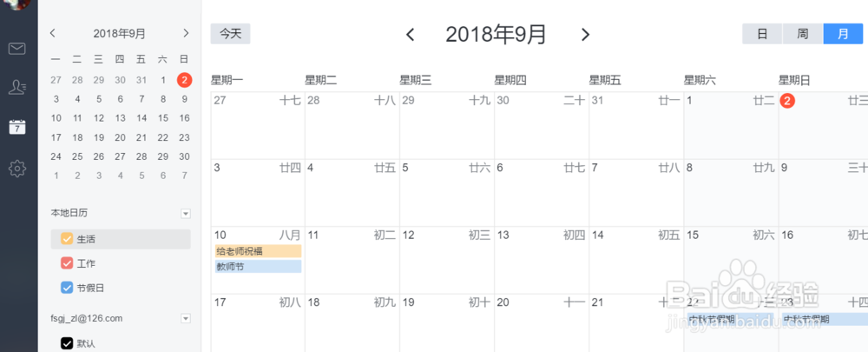Open settings gear icon
Screen dimensions: 868x352
coord(17,169)
